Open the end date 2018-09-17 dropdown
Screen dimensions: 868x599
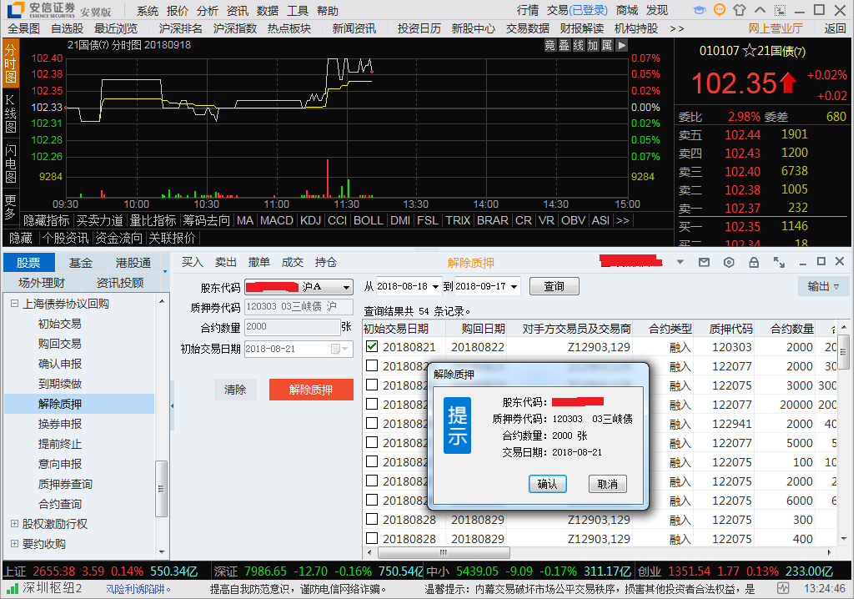tap(514, 286)
